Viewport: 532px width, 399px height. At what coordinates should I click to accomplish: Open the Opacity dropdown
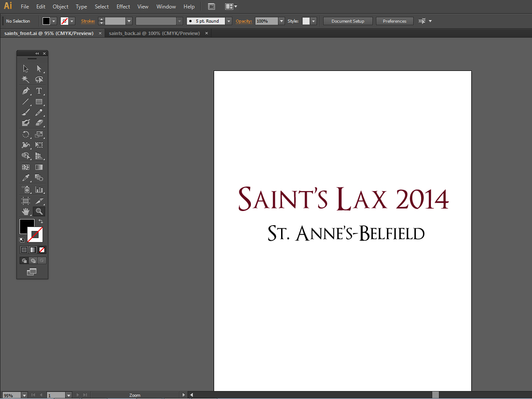tap(282, 21)
